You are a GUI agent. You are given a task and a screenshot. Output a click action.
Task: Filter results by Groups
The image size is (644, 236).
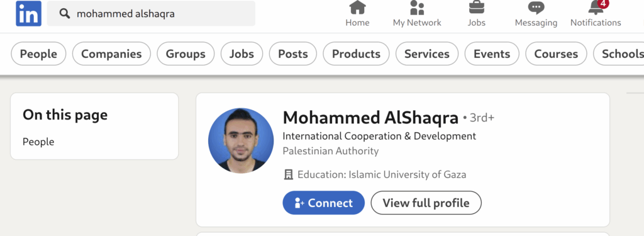click(186, 54)
